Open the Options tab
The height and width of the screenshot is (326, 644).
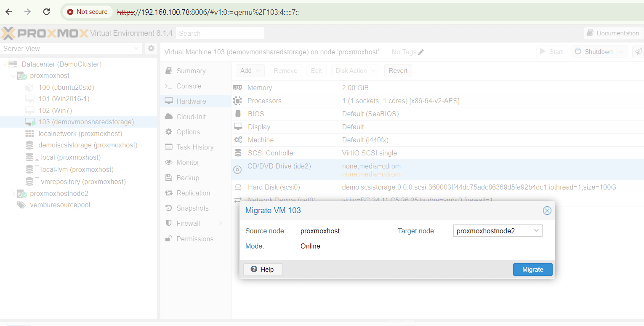(x=196, y=132)
